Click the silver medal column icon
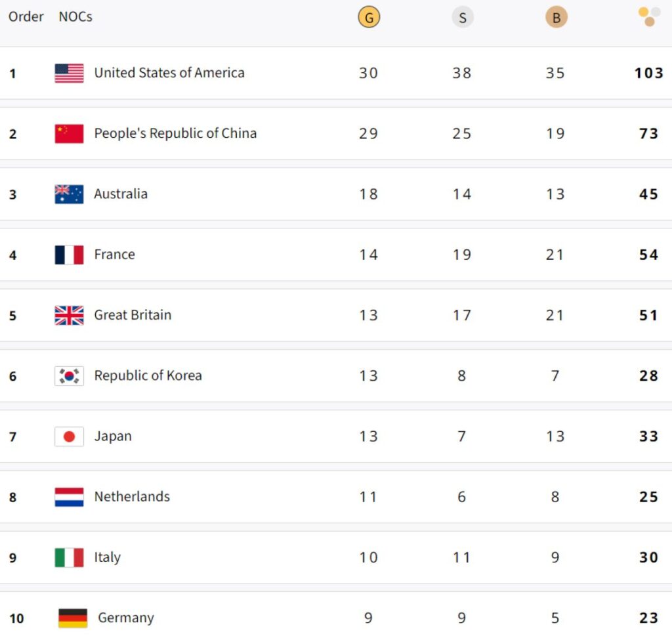This screenshot has height=638, width=672. click(x=463, y=18)
